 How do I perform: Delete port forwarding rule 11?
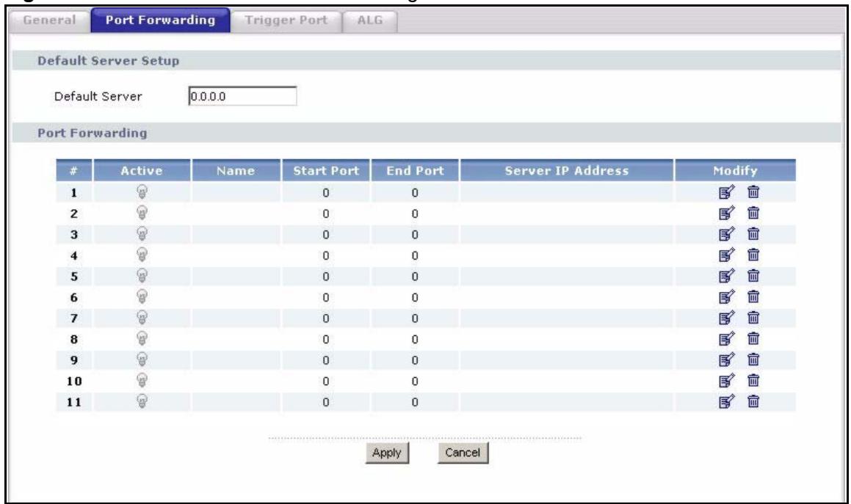click(753, 401)
